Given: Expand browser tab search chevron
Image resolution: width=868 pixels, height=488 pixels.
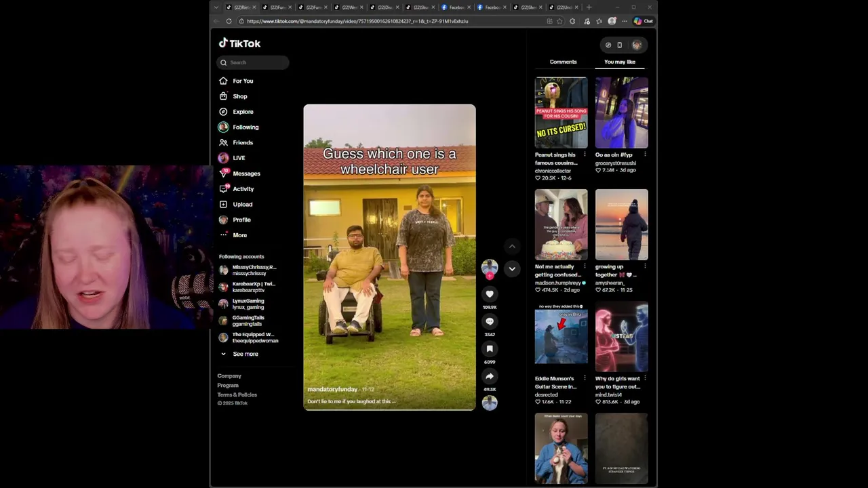Looking at the screenshot, I should pyautogui.click(x=216, y=7).
